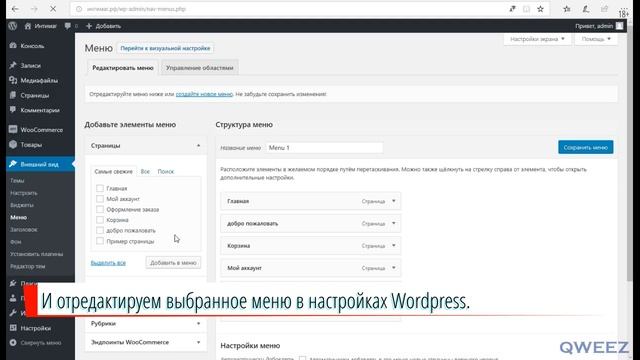640x360 pixels.
Task: Select the Самые свежие tab
Action: [113, 172]
